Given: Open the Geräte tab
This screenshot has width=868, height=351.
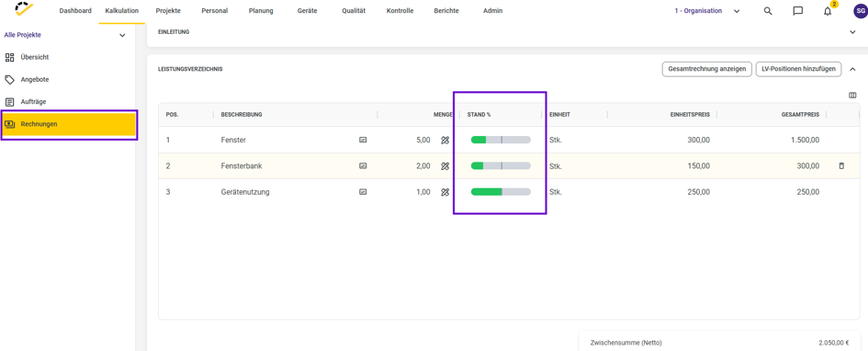Looking at the screenshot, I should tap(307, 10).
